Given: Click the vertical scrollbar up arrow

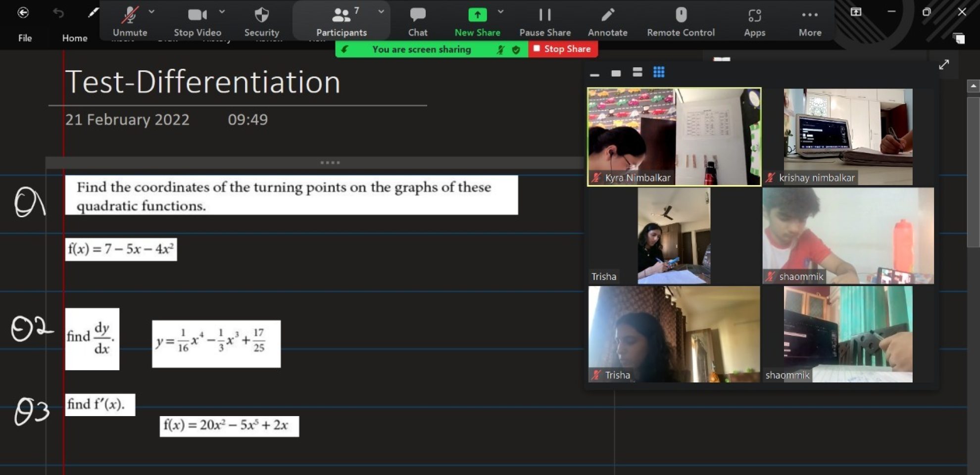Looking at the screenshot, I should [973, 86].
